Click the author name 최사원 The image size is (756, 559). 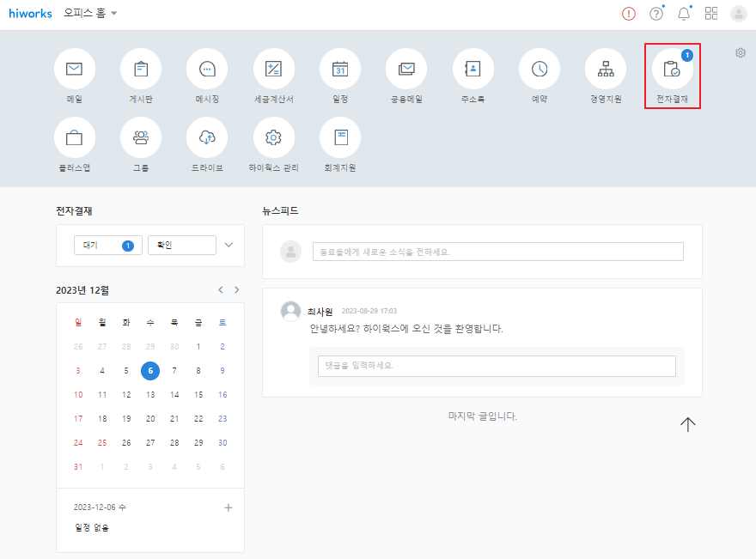coord(320,312)
